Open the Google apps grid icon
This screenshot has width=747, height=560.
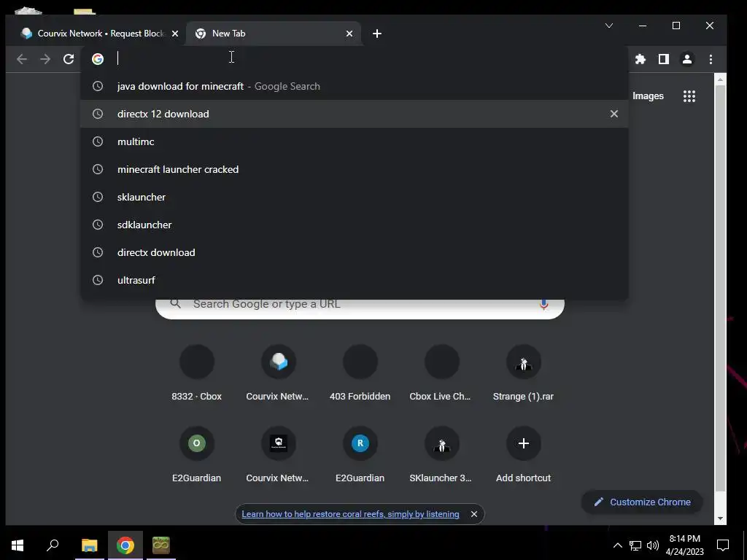689,96
